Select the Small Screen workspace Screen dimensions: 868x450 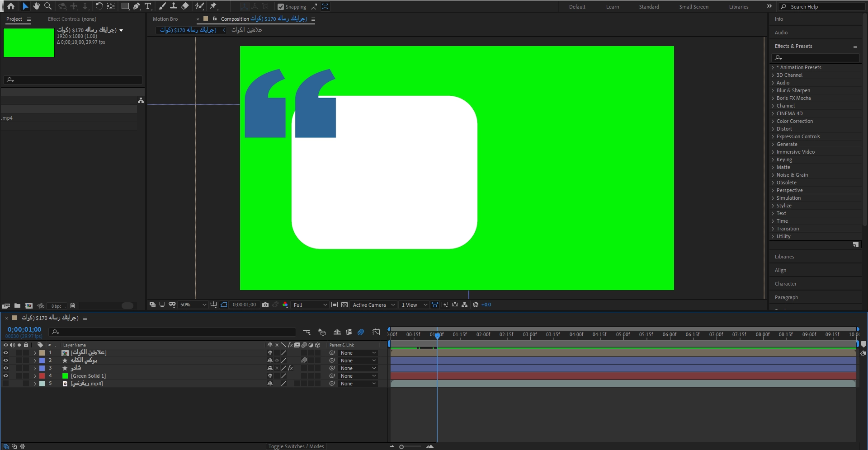[693, 7]
